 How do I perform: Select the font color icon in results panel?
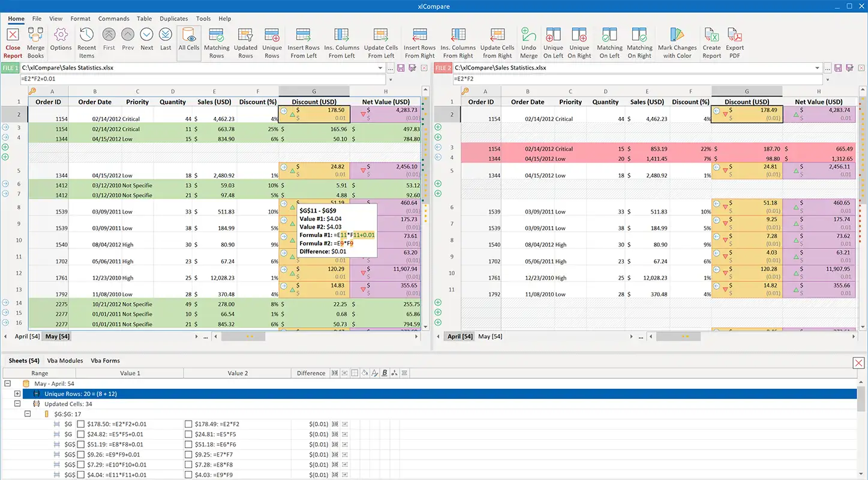374,373
